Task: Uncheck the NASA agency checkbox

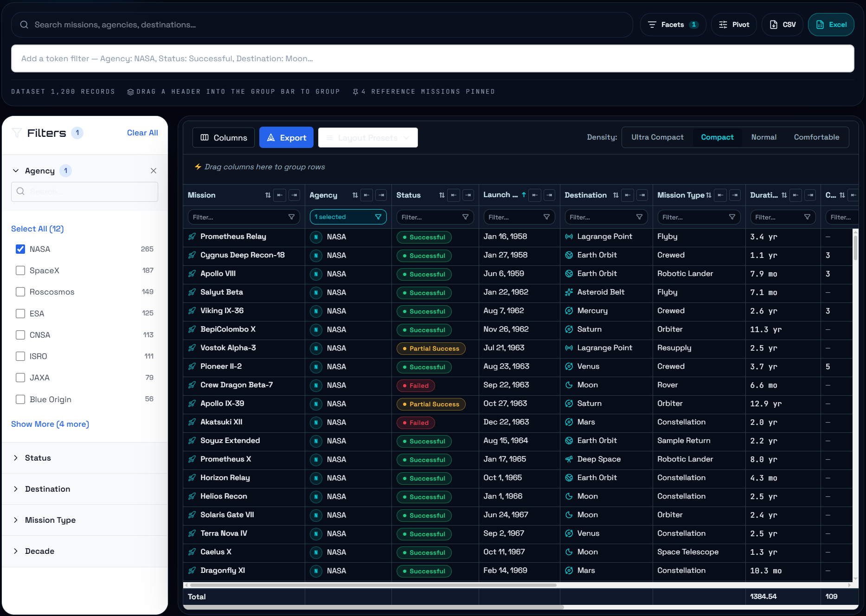Action: click(x=20, y=249)
